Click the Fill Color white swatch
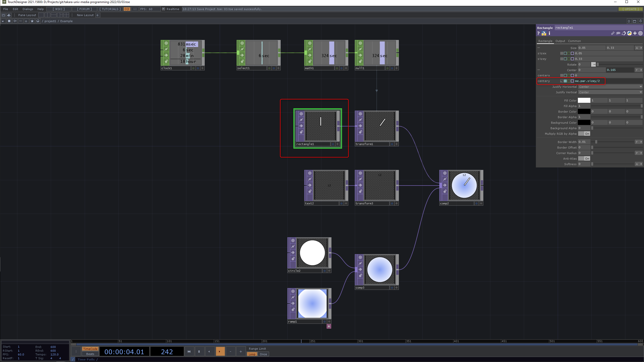 click(584, 100)
